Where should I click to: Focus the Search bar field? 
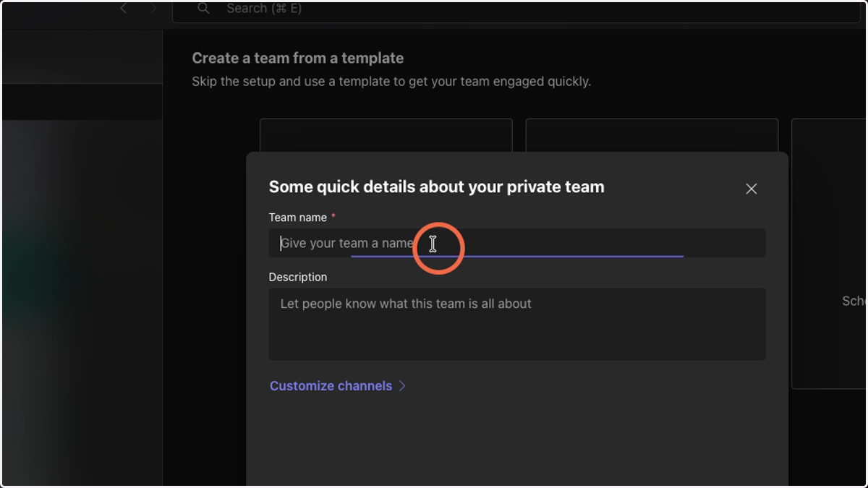(x=516, y=10)
